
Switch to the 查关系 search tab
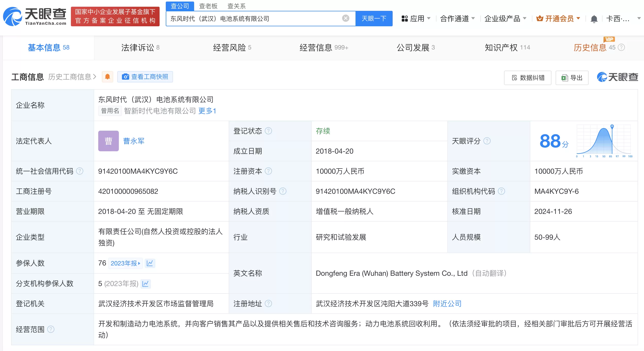pos(236,6)
